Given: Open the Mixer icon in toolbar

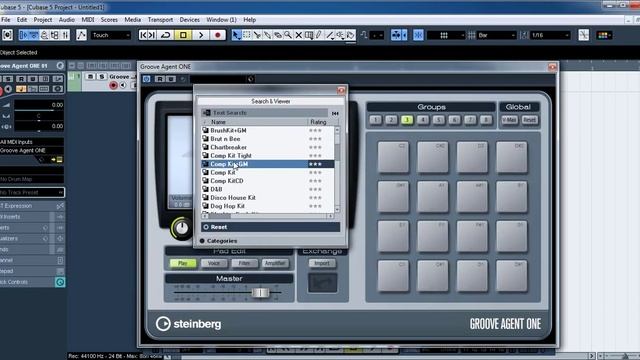Looking at the screenshot, I should (x=65, y=35).
